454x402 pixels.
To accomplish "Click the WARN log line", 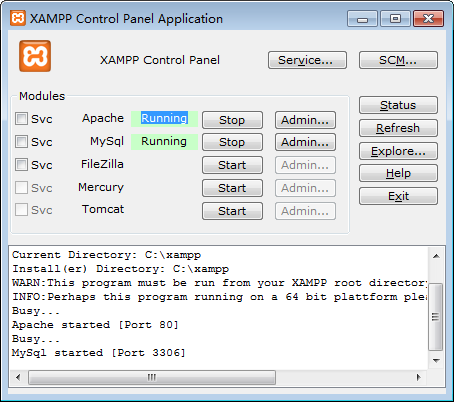I will [220, 283].
